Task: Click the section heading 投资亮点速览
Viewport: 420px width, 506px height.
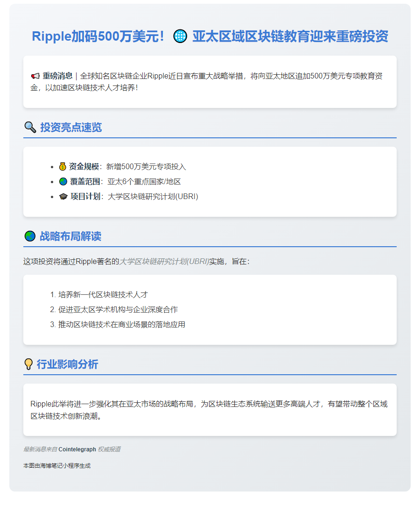Action: pos(71,127)
